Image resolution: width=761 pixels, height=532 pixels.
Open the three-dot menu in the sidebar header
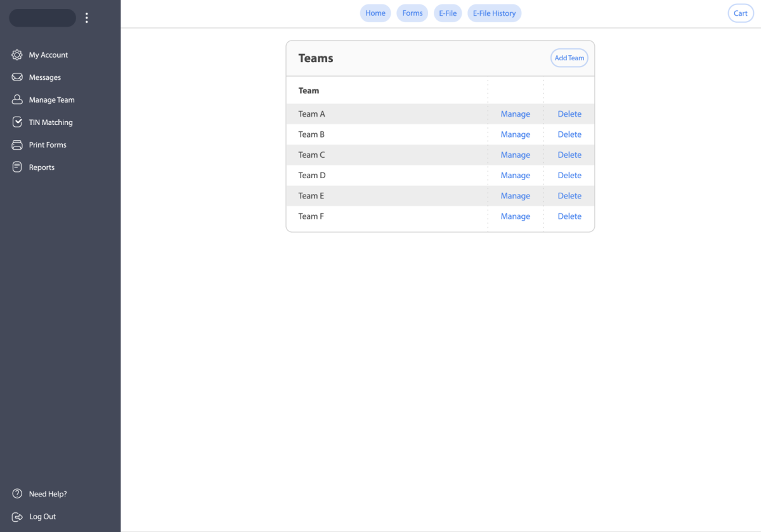[86, 18]
